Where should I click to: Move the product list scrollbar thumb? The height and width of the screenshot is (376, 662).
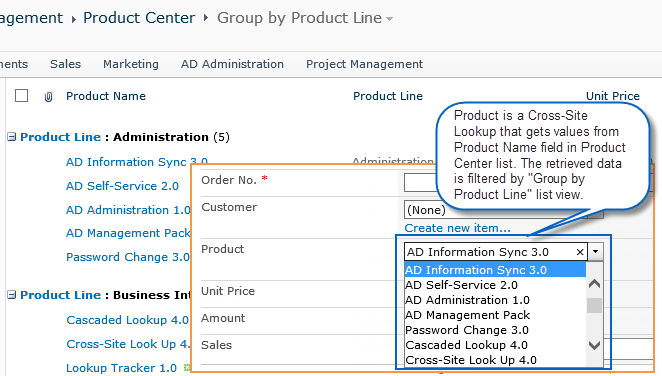coord(594,306)
